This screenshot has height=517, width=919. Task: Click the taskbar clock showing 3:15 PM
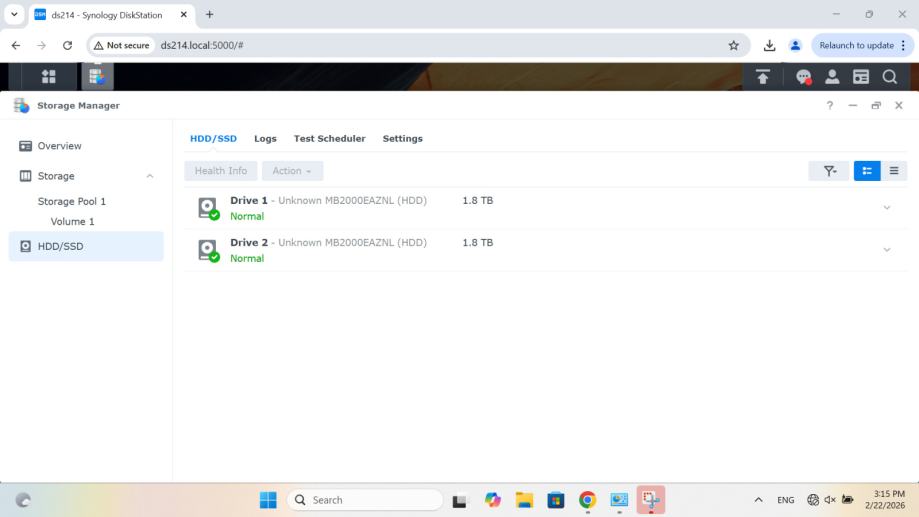pyautogui.click(x=885, y=499)
